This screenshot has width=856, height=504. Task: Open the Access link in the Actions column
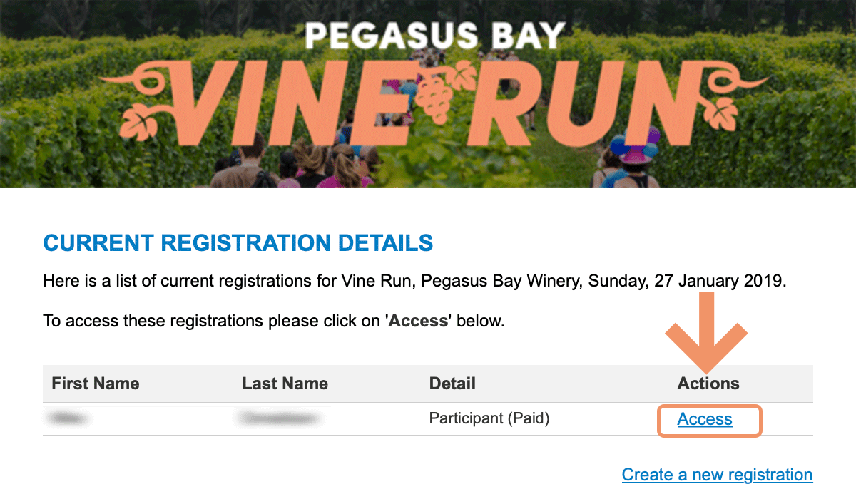[705, 419]
